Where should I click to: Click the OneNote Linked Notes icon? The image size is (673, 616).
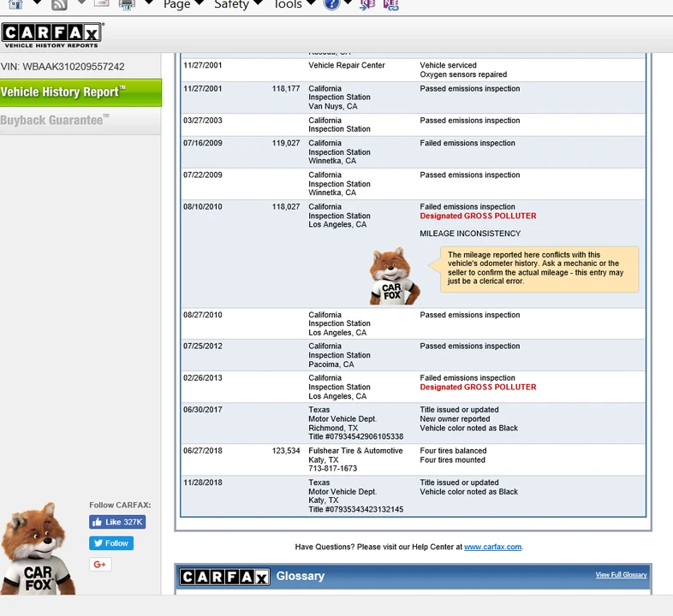tap(391, 4)
